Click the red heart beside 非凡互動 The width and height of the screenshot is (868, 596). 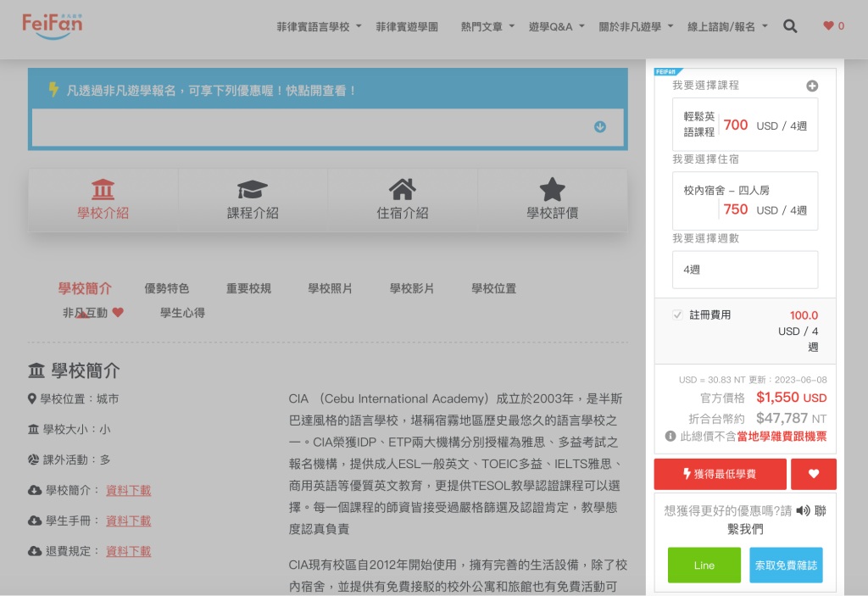tap(118, 312)
